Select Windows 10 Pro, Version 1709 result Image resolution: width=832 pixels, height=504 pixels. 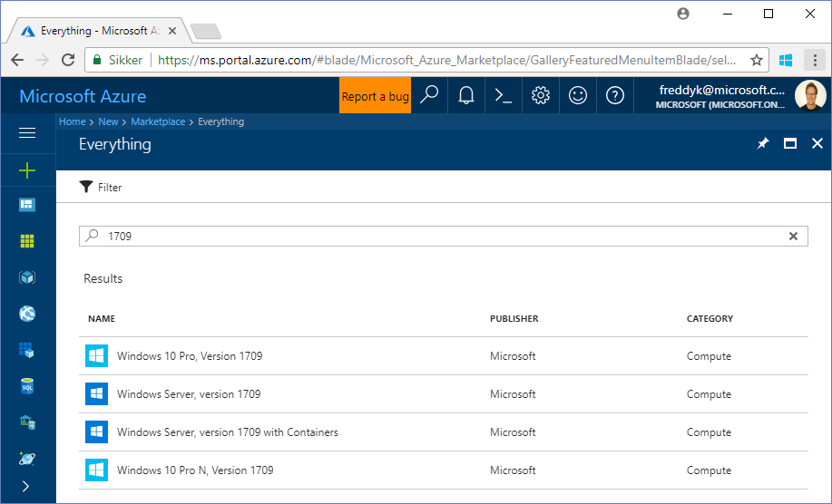click(189, 356)
